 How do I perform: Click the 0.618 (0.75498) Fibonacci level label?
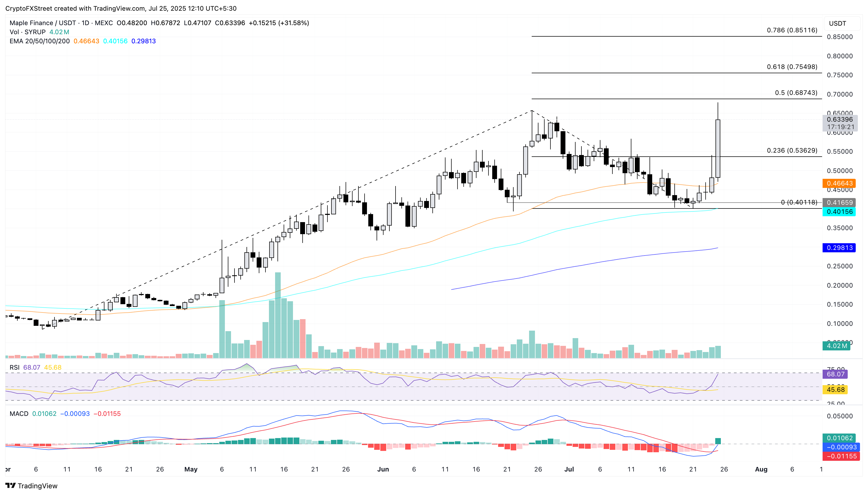coord(792,67)
